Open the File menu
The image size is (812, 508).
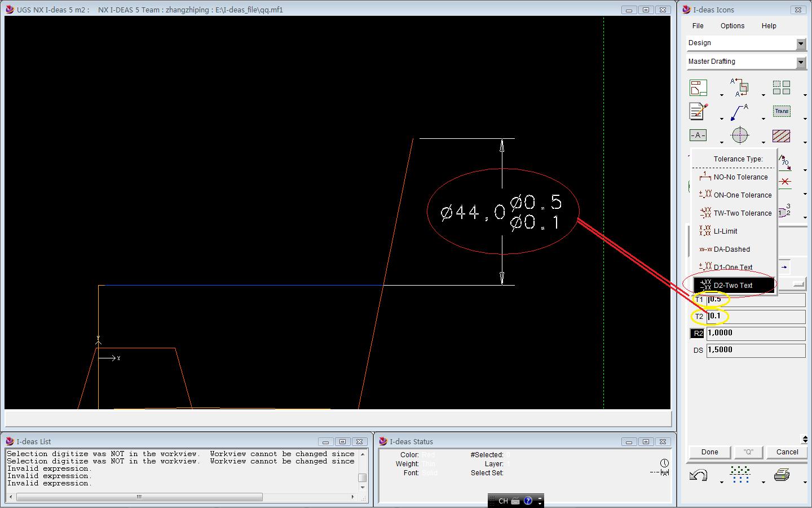[x=698, y=26]
